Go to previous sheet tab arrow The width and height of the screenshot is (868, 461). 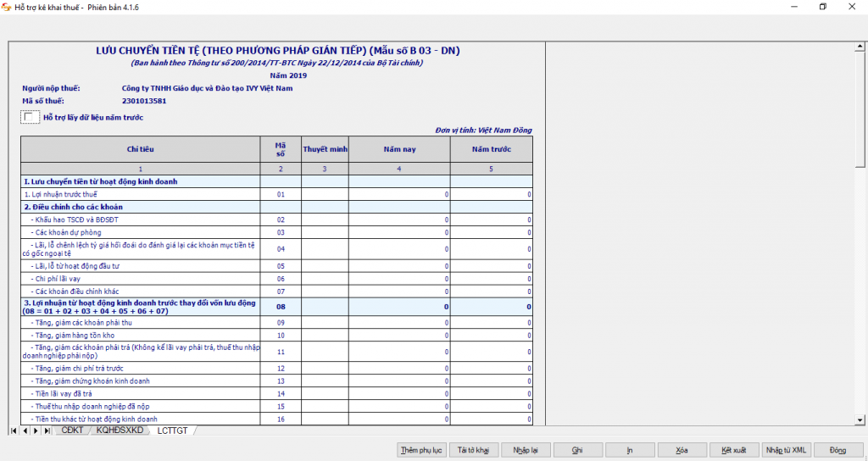(25, 431)
